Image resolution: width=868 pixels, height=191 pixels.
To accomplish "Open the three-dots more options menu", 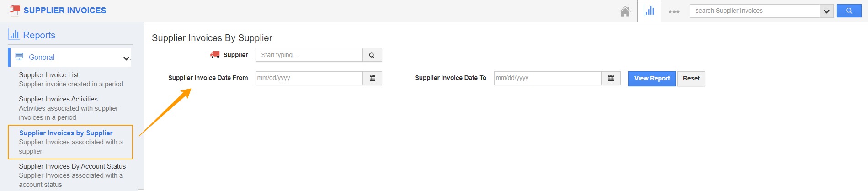I will tap(674, 11).
